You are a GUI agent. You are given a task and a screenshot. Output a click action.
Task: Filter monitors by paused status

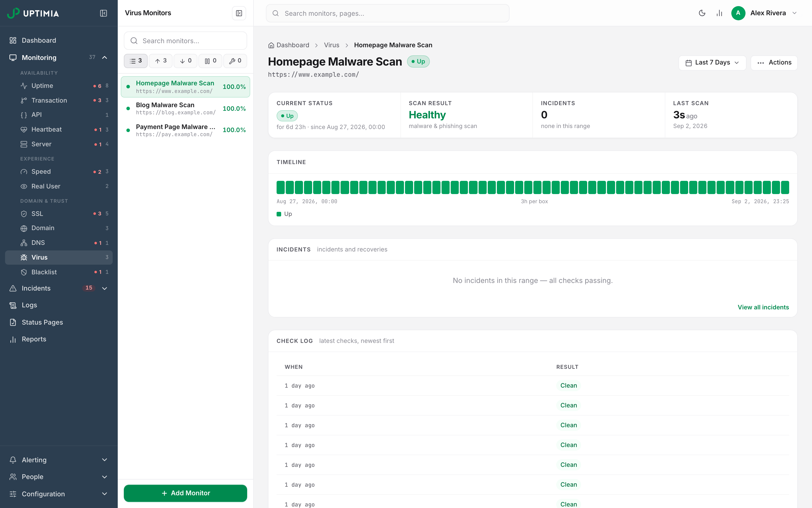tap(210, 61)
